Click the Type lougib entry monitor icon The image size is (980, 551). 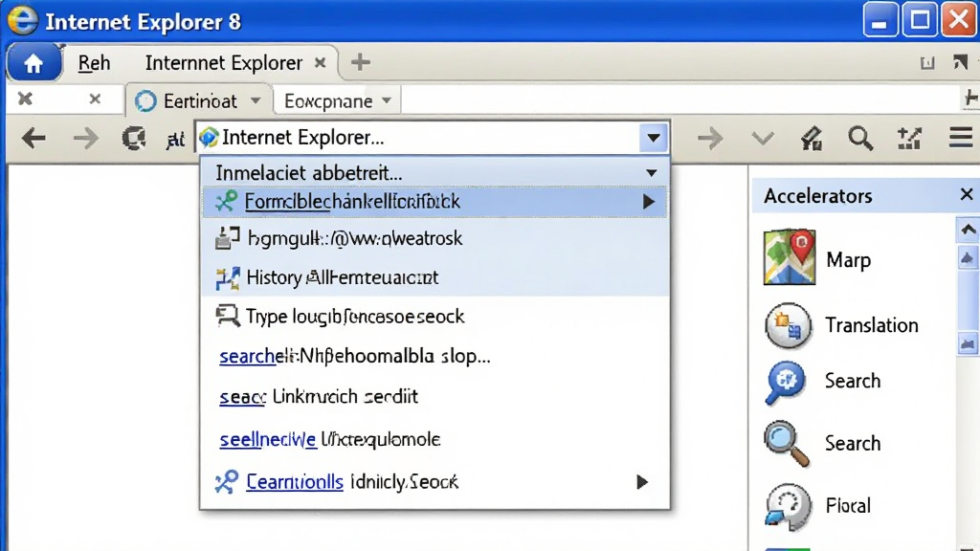point(228,316)
